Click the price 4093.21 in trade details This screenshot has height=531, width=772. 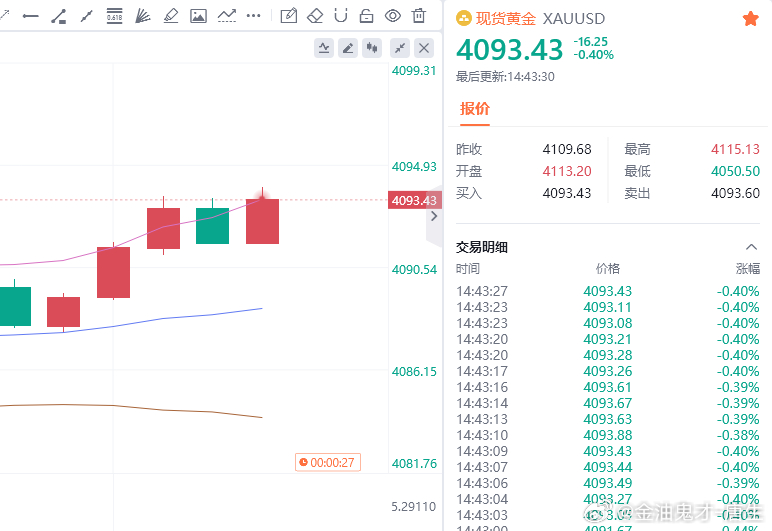608,340
